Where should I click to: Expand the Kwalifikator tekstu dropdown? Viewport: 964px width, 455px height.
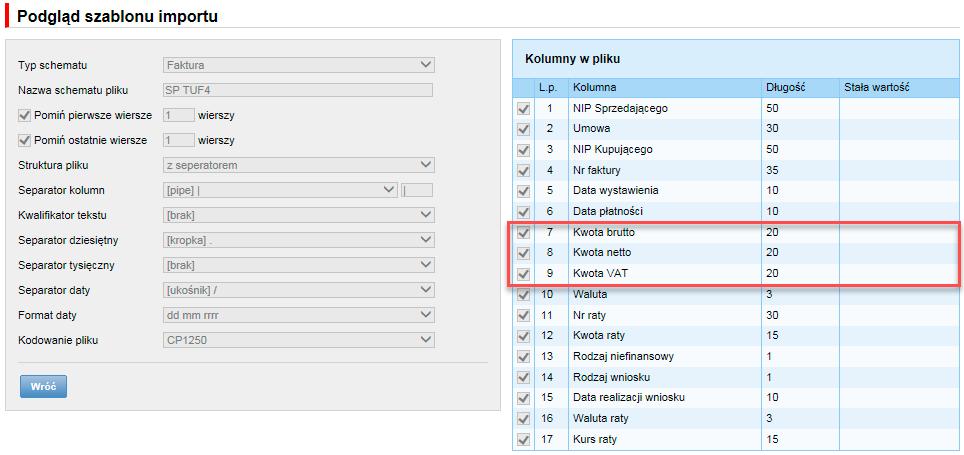point(298,215)
